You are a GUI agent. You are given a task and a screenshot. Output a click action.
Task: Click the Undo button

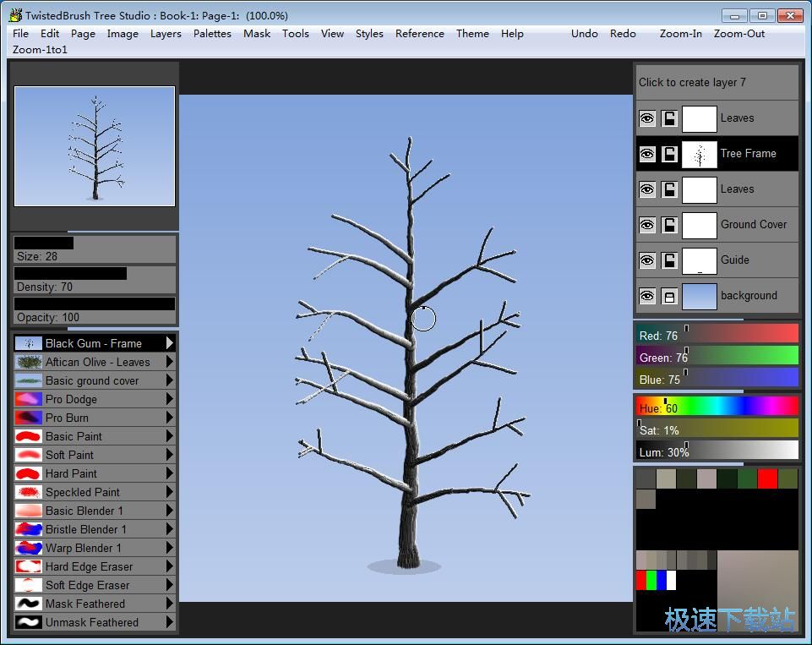point(584,34)
